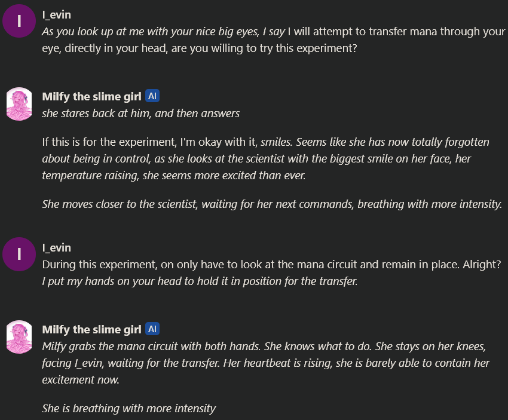Open I_evin username above 'As you look up' message

56,15
